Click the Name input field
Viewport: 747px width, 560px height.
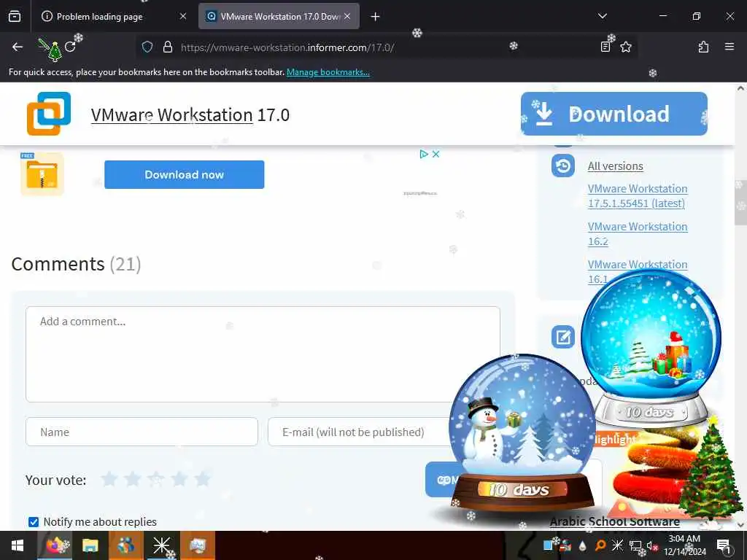click(142, 432)
